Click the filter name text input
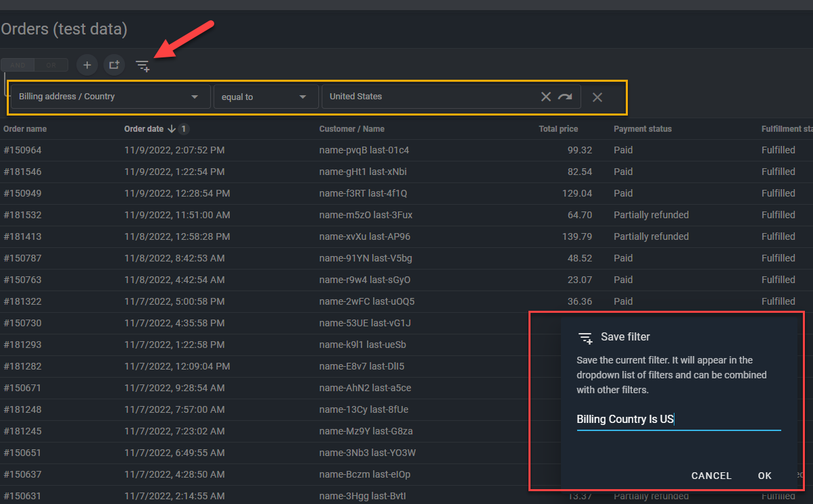Viewport: 813px width, 504px height. click(678, 420)
